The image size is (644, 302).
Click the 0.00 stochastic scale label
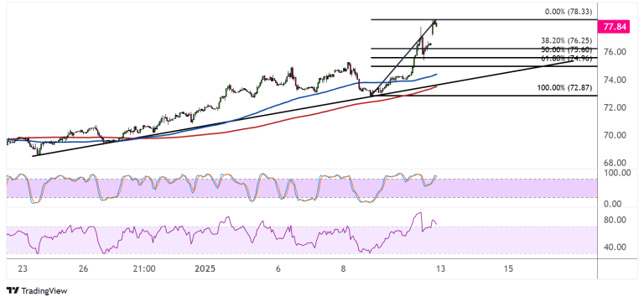pos(613,204)
